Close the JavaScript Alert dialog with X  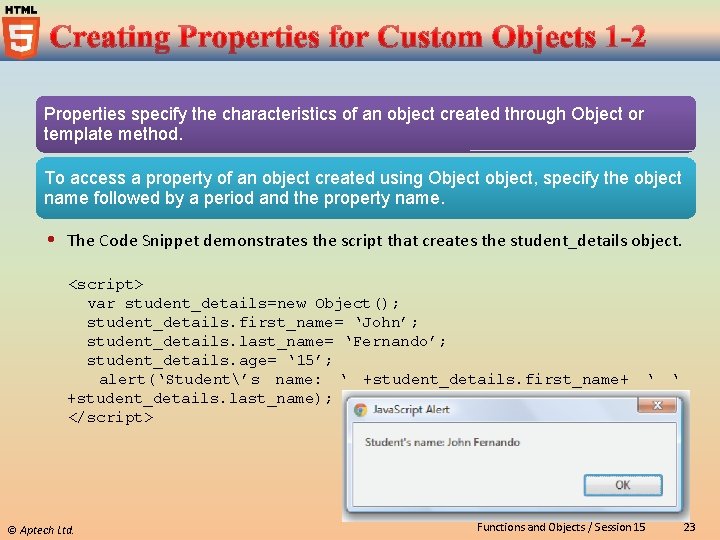(x=657, y=405)
